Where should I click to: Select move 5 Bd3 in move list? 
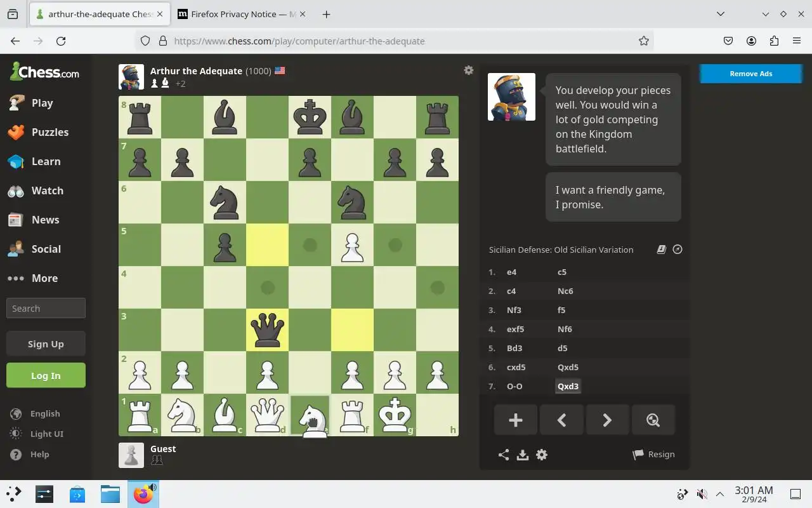tap(514, 348)
